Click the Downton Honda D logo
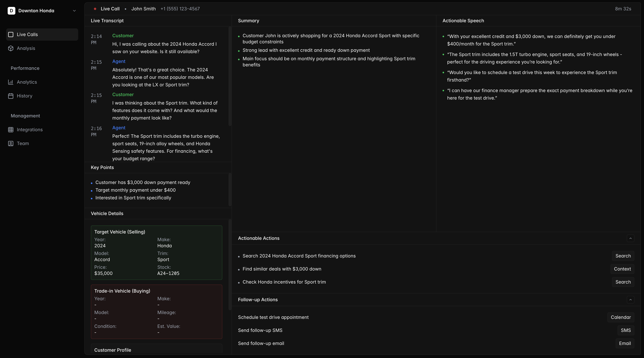Screen dimensions: 644x358 [11, 11]
